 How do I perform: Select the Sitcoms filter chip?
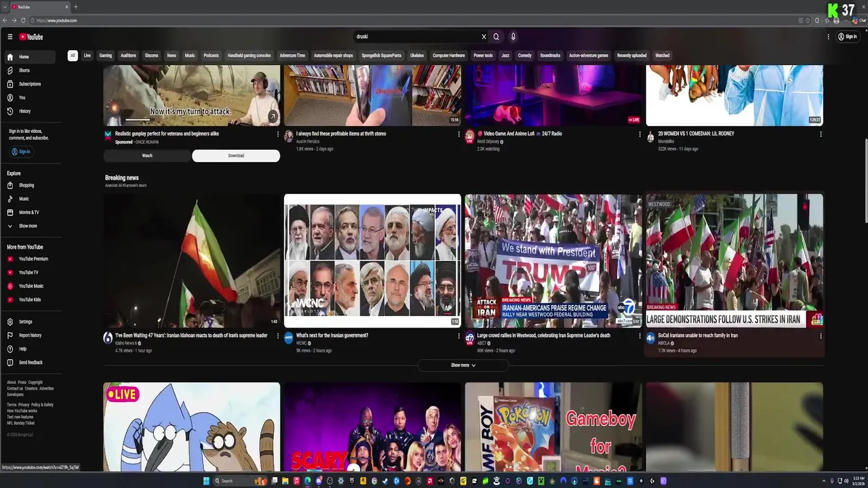point(151,56)
